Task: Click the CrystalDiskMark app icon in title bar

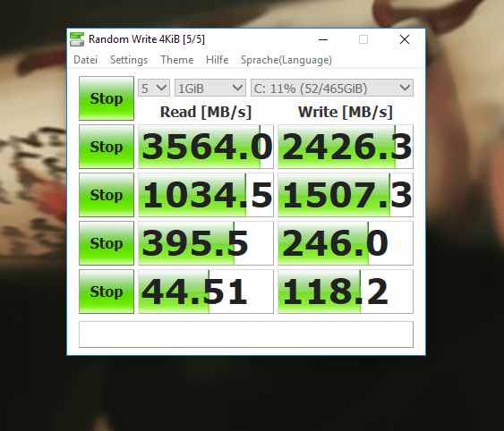Action: [x=77, y=39]
